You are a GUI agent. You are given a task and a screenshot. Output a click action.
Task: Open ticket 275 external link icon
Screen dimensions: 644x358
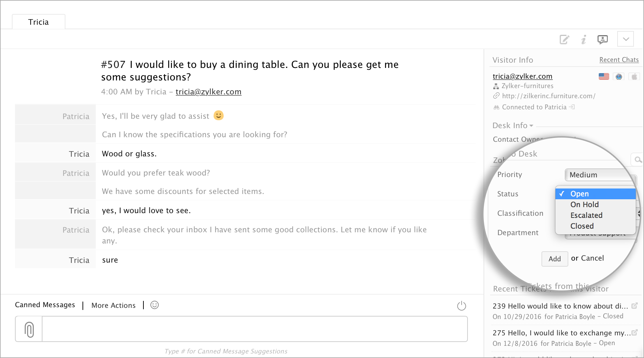[635, 333]
